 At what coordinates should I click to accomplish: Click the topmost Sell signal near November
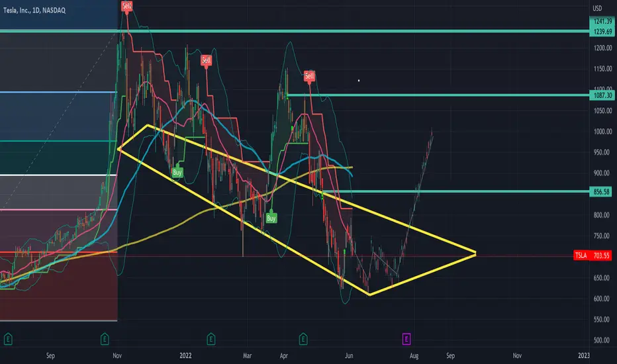pyautogui.click(x=126, y=5)
